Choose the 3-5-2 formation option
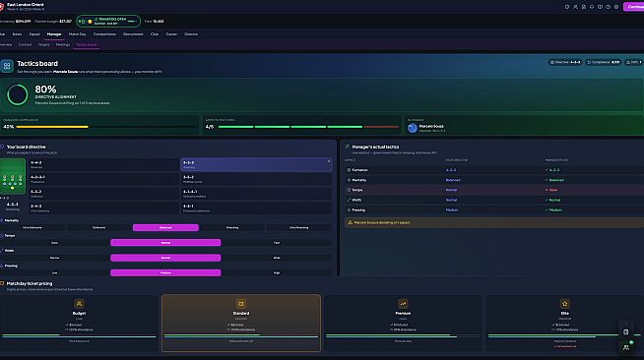644x360 pixels. click(x=256, y=179)
